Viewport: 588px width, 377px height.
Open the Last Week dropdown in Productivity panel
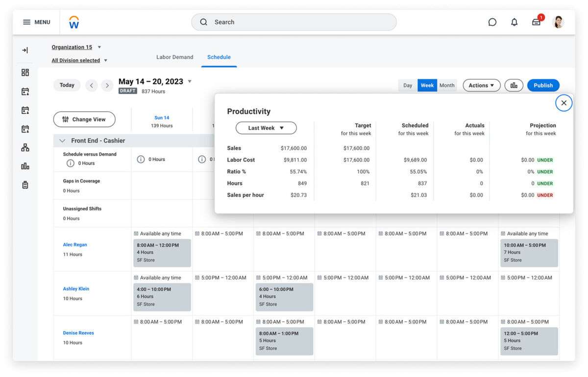266,128
